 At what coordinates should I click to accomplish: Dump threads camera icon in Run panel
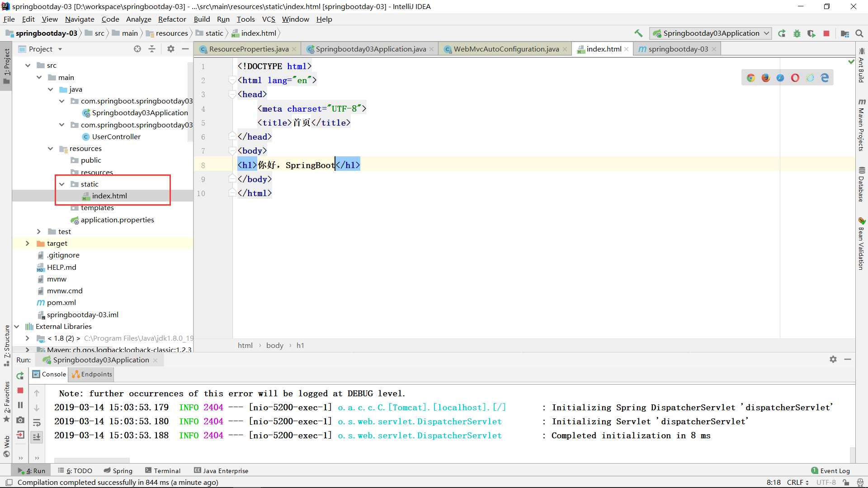point(20,420)
